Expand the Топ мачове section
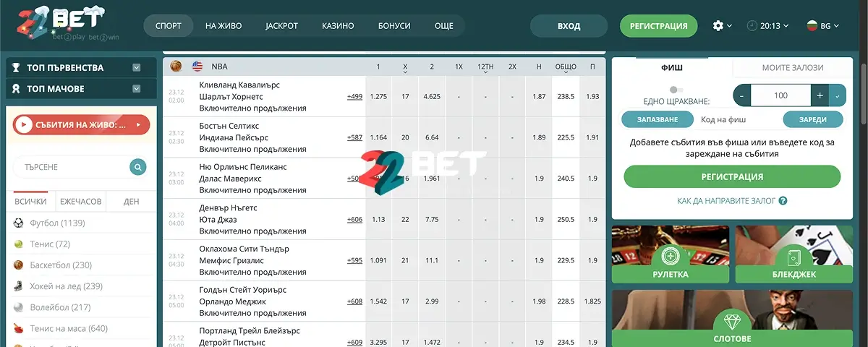 [137, 89]
